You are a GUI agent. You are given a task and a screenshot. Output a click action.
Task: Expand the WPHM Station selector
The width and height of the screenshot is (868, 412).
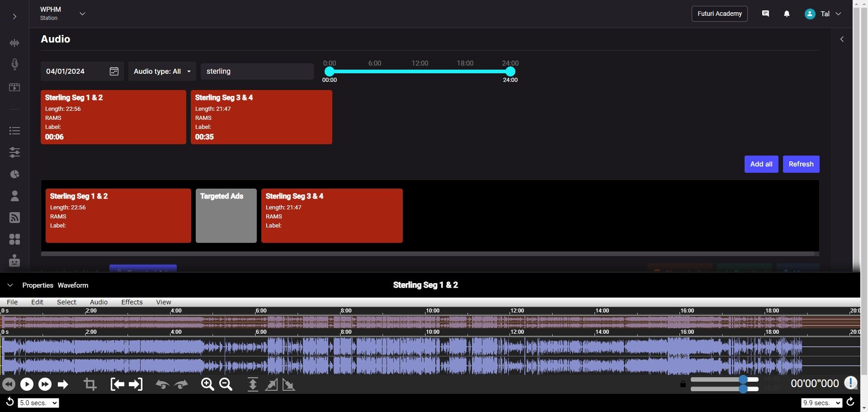pyautogui.click(x=82, y=14)
